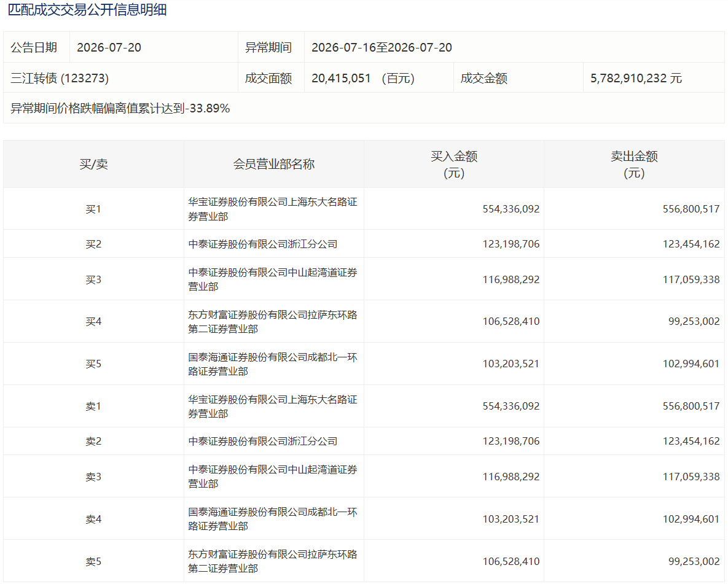Click 中泰证券浙江分公司 in 卖2 row
Image resolution: width=728 pixels, height=584 pixels.
point(263,442)
